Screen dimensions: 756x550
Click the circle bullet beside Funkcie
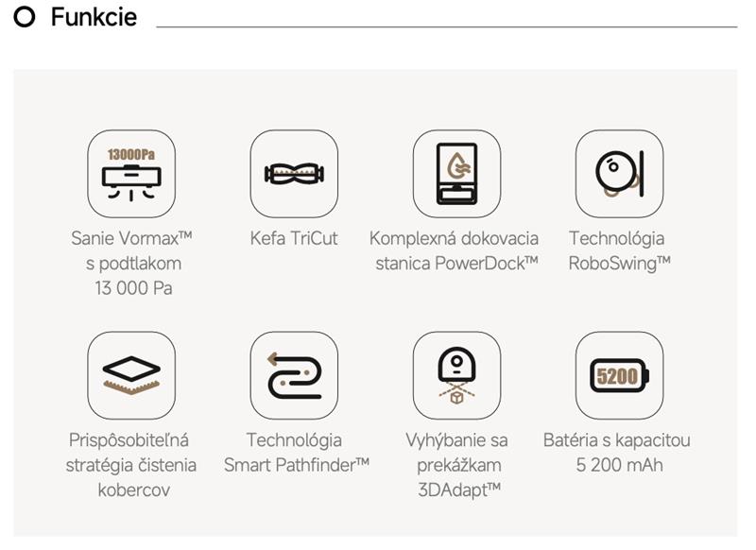[x=26, y=17]
